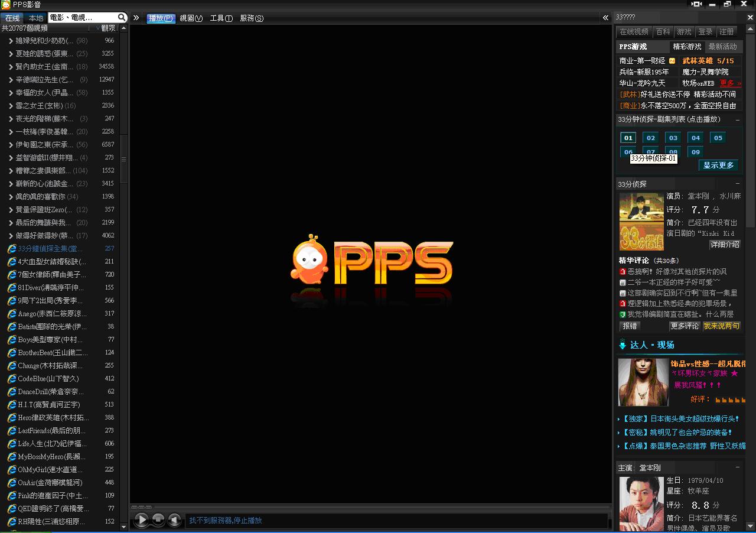Viewport: 756px width, 533px height.
Task: Click the IE icon beside Change(木村拓哉
Action: tap(12, 366)
